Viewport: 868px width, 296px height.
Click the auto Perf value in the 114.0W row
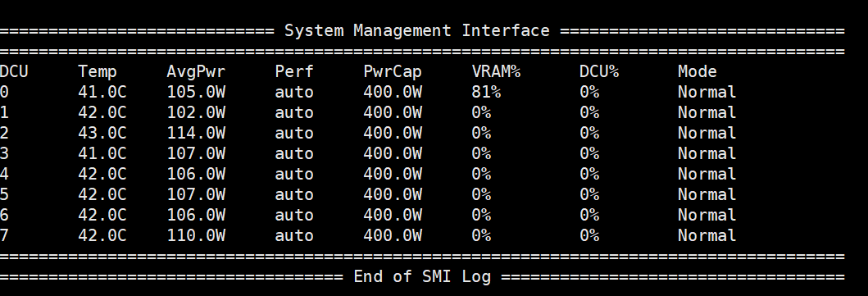click(294, 133)
